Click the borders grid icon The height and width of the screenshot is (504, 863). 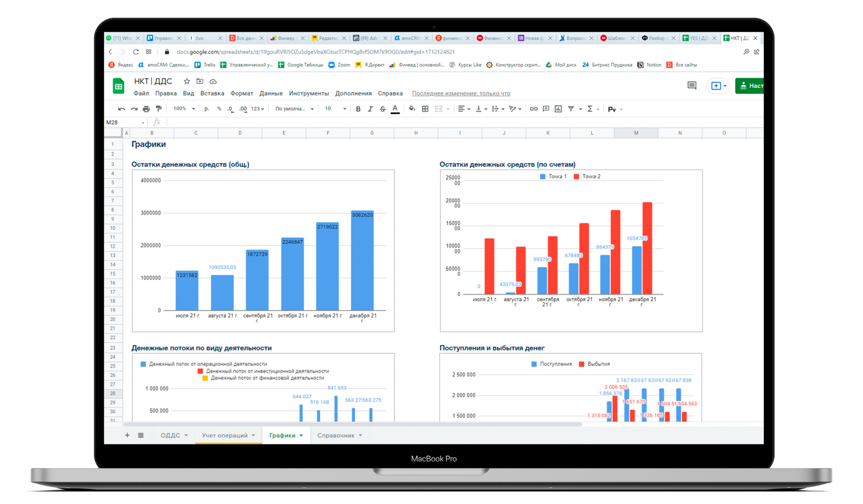coord(425,109)
